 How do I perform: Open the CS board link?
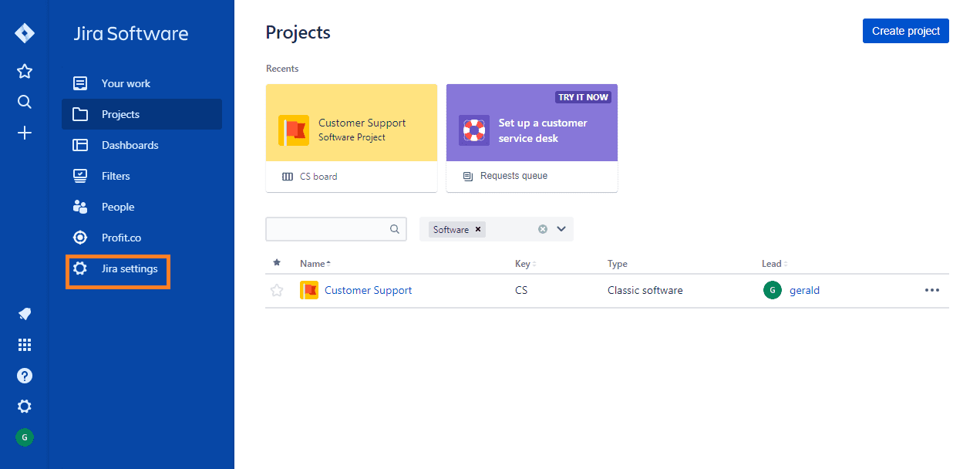318,177
